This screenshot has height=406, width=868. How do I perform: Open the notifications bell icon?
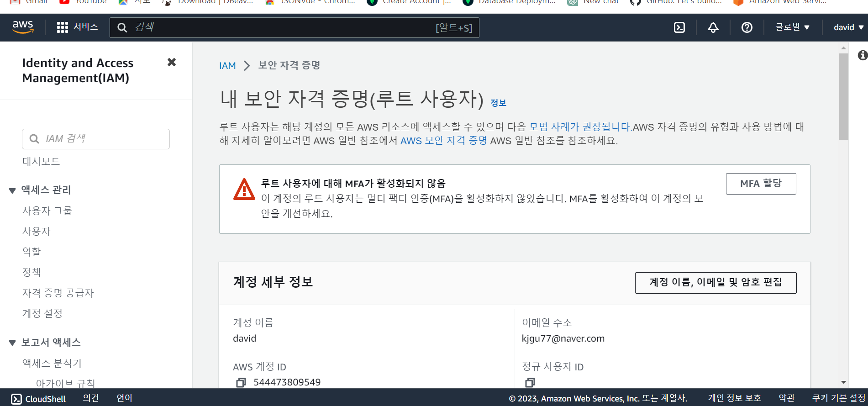713,27
